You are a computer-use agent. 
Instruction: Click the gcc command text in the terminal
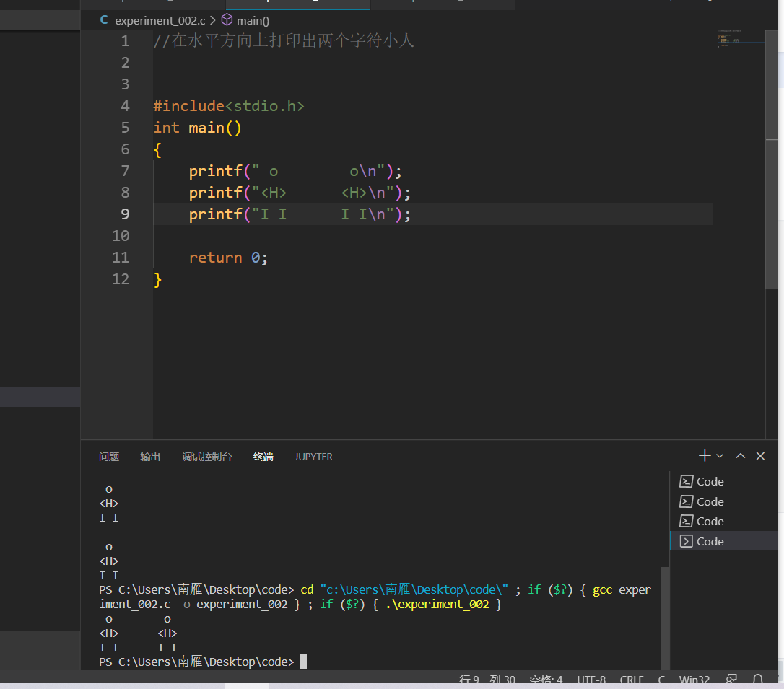[x=603, y=590]
